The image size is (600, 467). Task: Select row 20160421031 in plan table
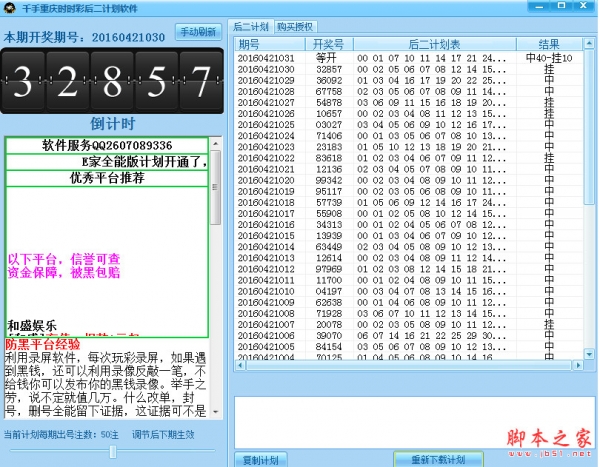point(409,58)
